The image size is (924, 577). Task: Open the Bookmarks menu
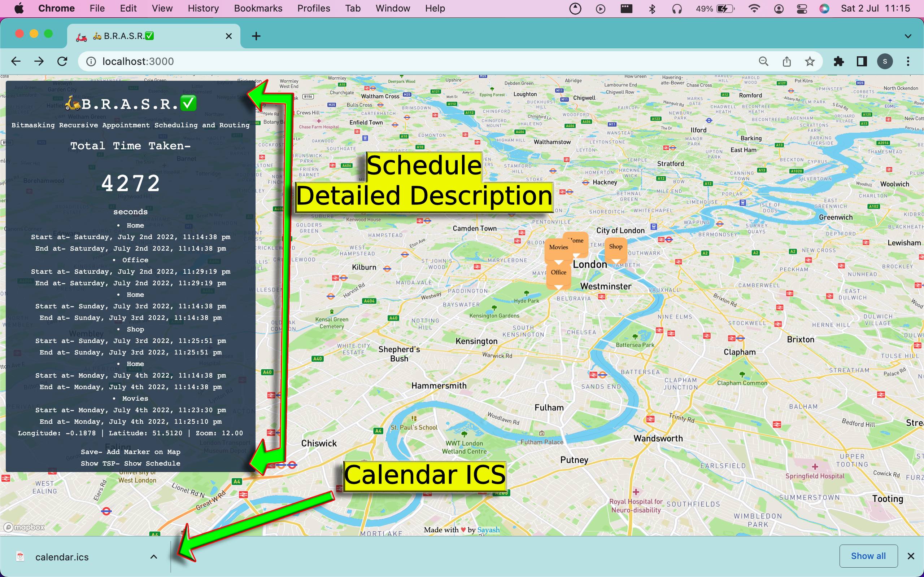click(x=258, y=8)
